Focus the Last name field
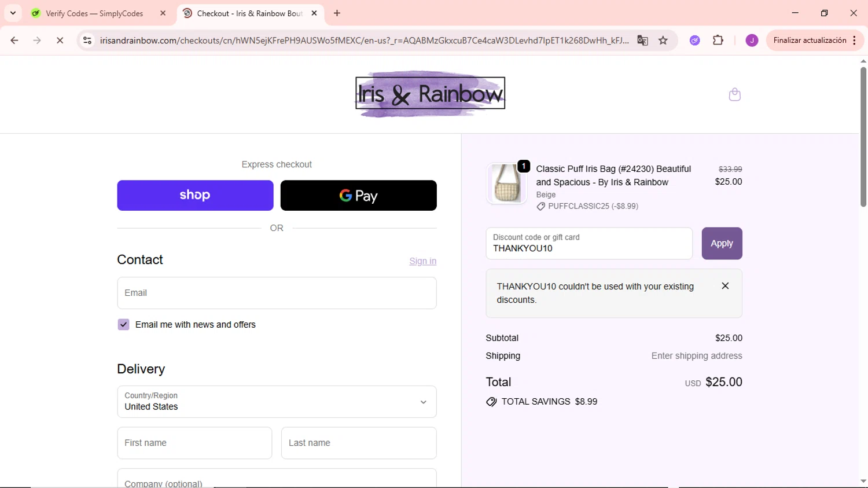Viewport: 868px width, 488px height. [359, 443]
